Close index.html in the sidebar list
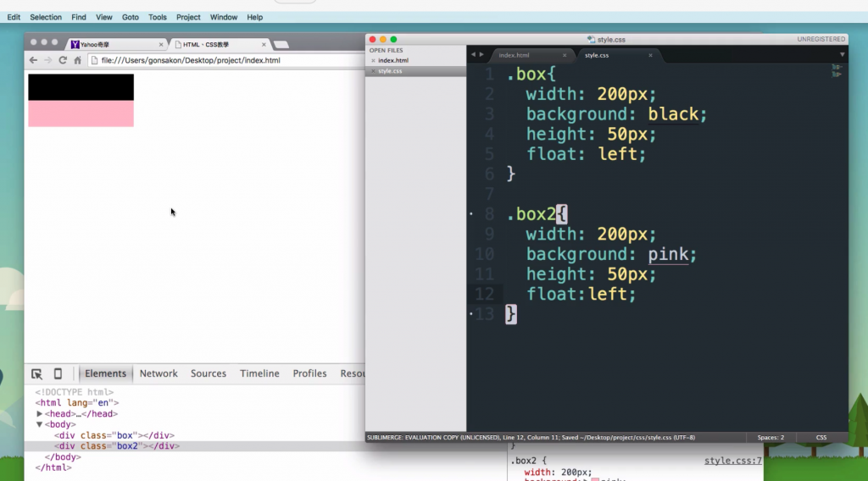This screenshot has width=868, height=481. coord(373,60)
